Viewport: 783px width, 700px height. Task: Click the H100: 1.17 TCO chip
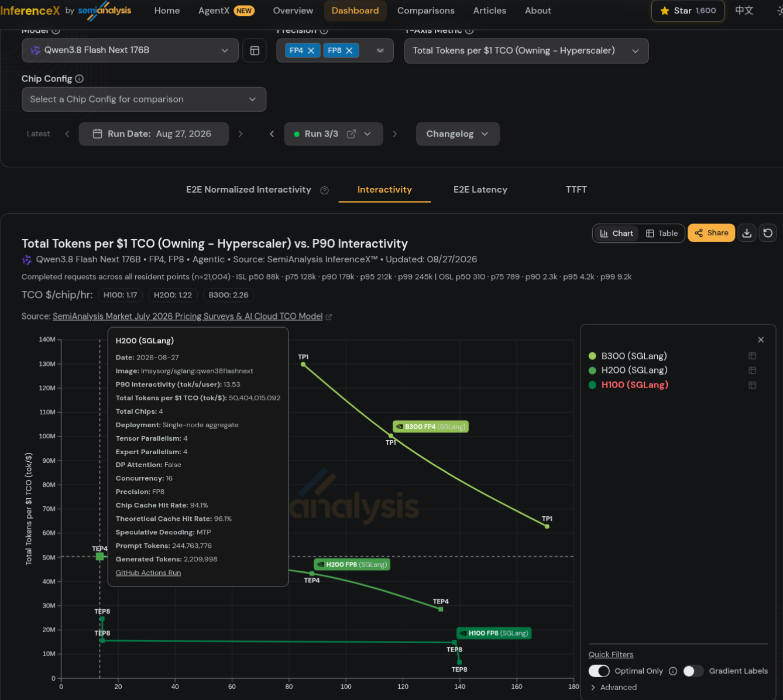[121, 295]
